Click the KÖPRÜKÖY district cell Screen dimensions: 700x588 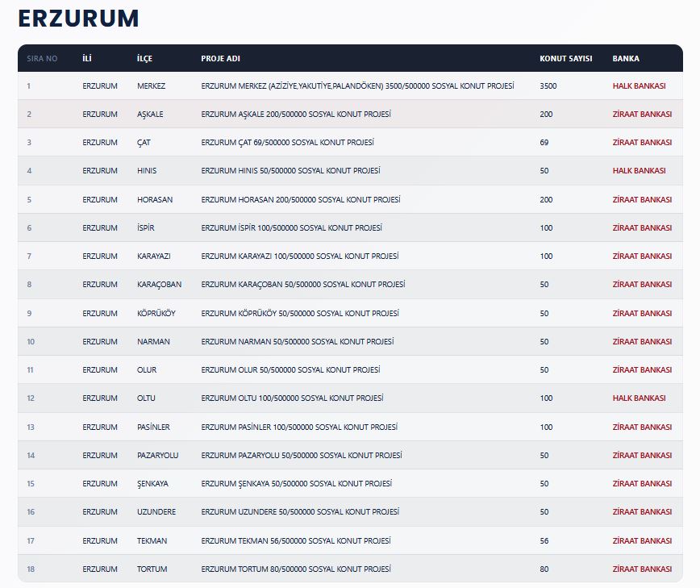tap(156, 314)
